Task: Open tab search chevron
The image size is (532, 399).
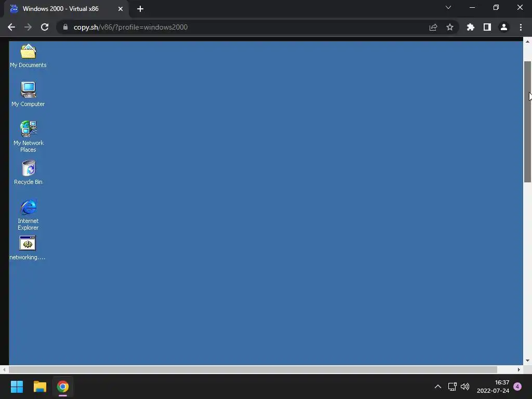Action: [448, 7]
